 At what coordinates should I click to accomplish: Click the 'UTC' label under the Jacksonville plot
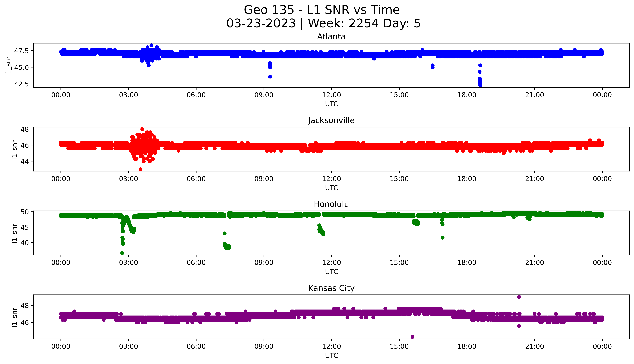331,188
